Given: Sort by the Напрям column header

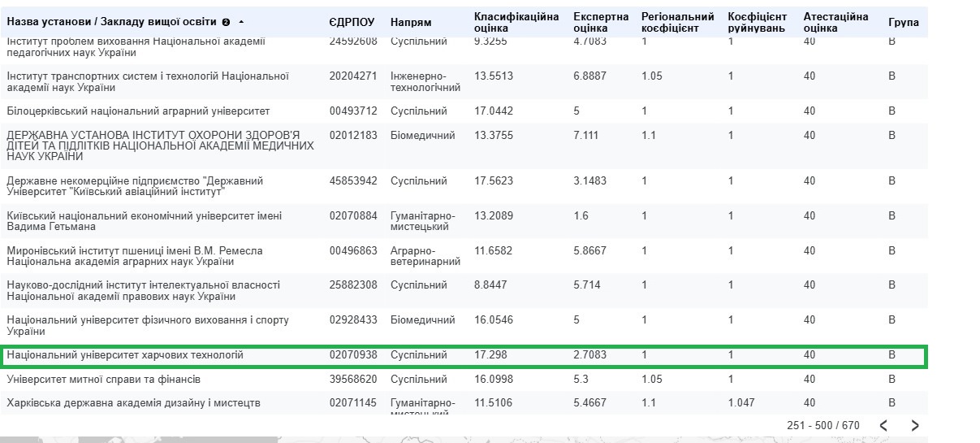Looking at the screenshot, I should (x=411, y=22).
